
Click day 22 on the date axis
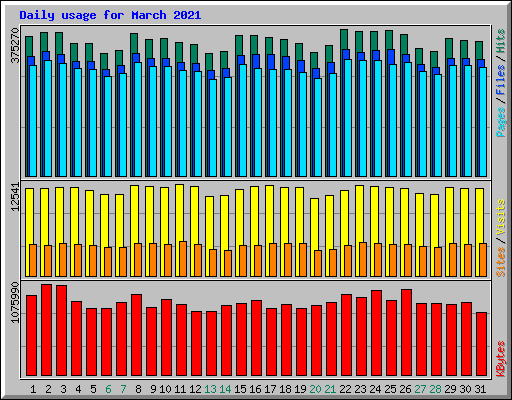point(345,389)
